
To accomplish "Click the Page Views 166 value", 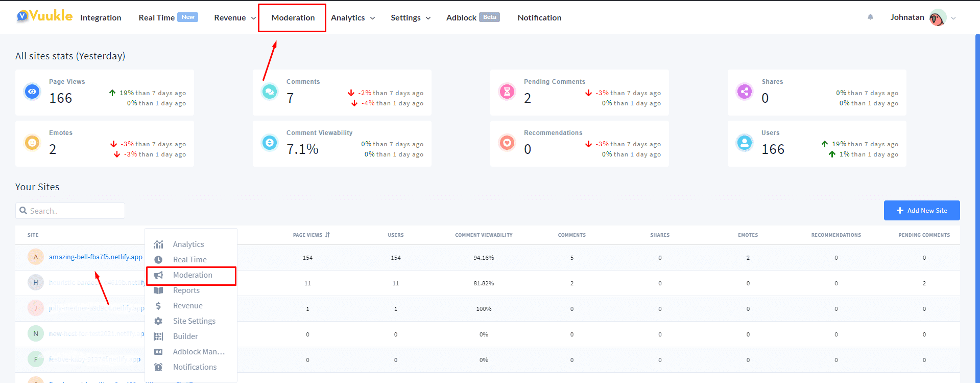I will [60, 98].
